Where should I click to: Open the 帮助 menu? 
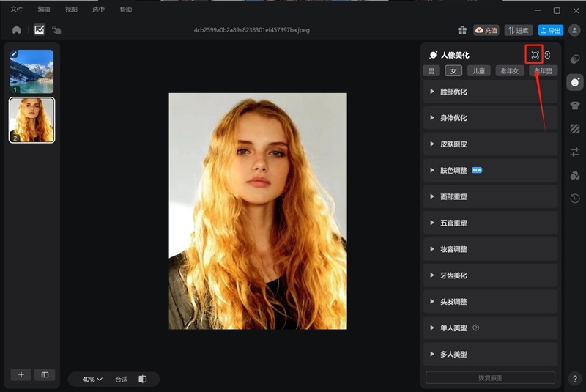(x=125, y=10)
